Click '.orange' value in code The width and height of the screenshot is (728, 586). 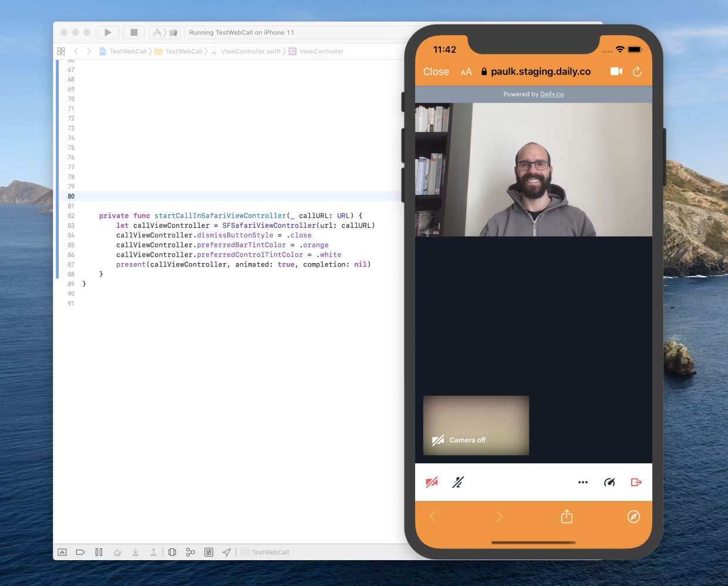[314, 245]
